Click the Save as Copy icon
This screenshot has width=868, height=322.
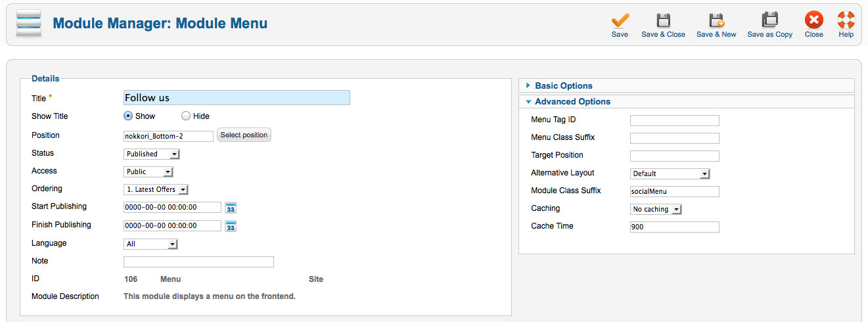tap(769, 20)
